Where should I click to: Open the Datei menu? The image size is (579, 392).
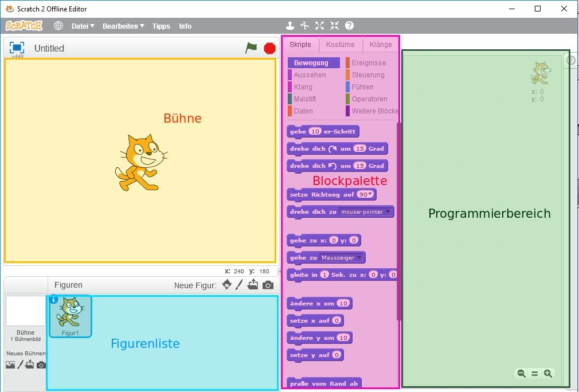(x=83, y=26)
